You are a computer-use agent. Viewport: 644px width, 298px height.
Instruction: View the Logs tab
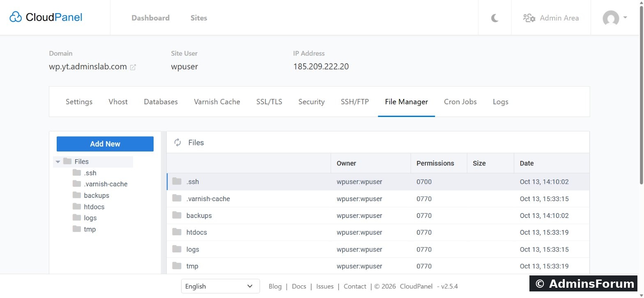point(501,102)
